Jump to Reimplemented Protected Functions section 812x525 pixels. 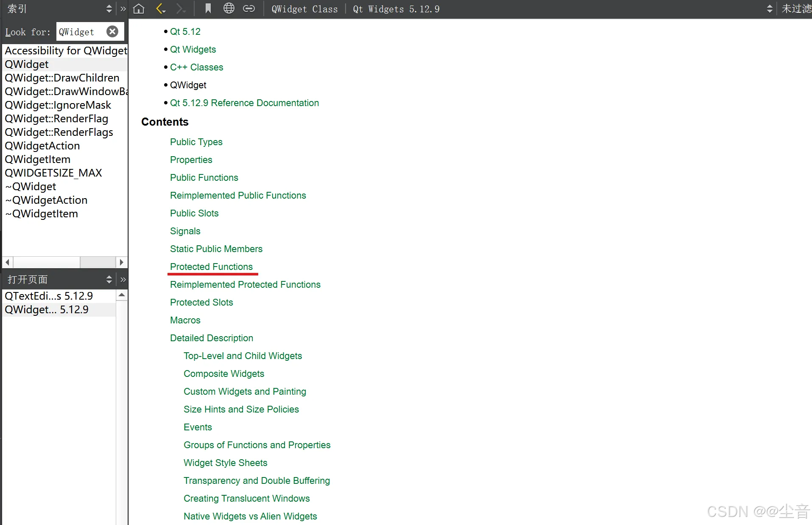pyautogui.click(x=245, y=284)
